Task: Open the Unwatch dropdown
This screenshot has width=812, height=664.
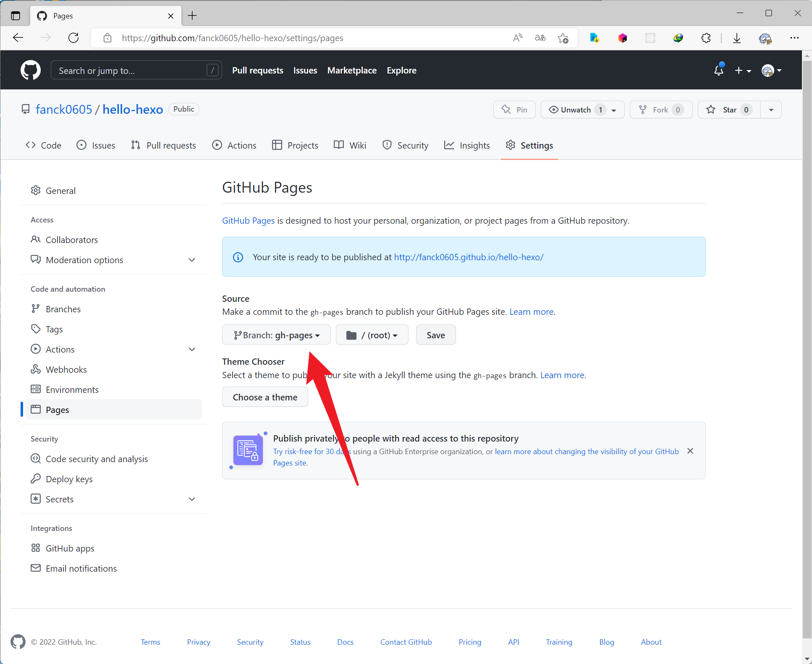Action: (582, 110)
